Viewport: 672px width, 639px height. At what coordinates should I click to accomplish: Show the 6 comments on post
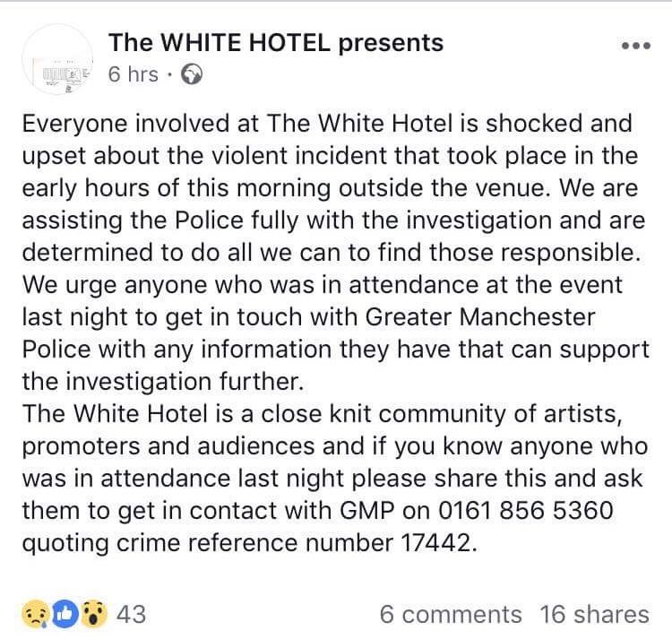451,614
